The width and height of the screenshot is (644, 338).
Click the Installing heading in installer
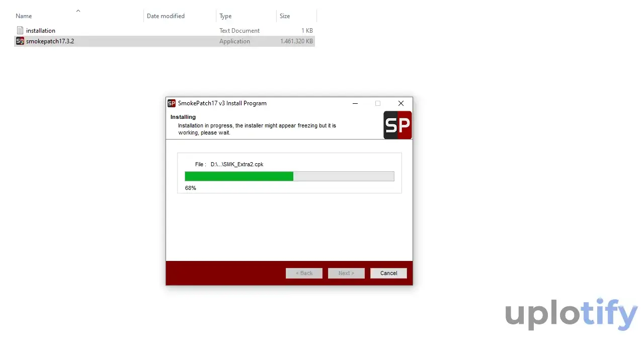click(183, 117)
